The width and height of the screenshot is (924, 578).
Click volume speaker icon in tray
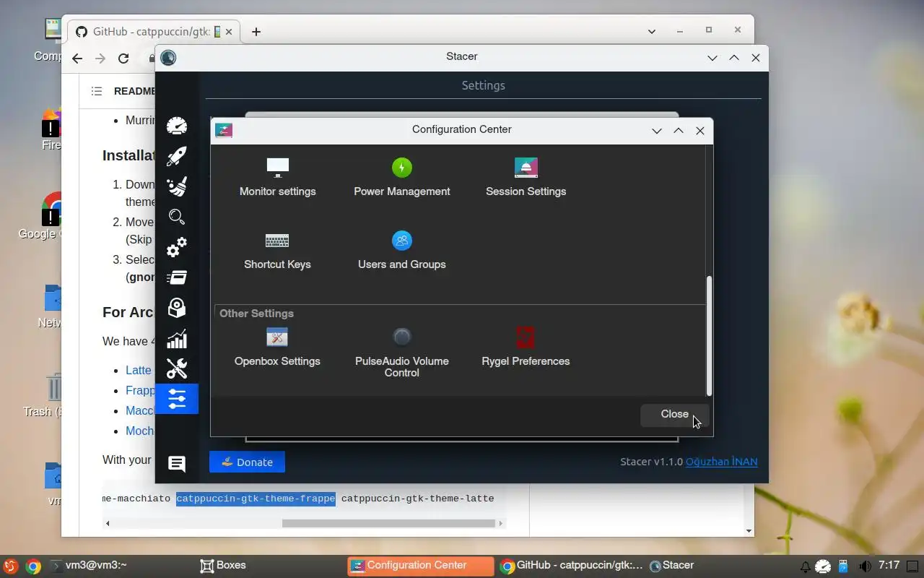864,566
